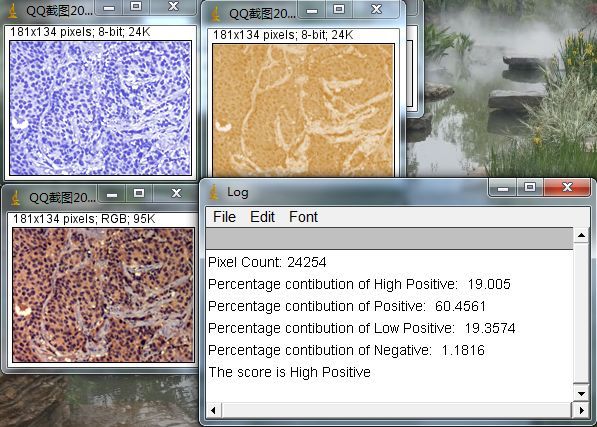Screen dimensions: 597x427
Task: Maximize the brown DAB image window
Action: 339,10
